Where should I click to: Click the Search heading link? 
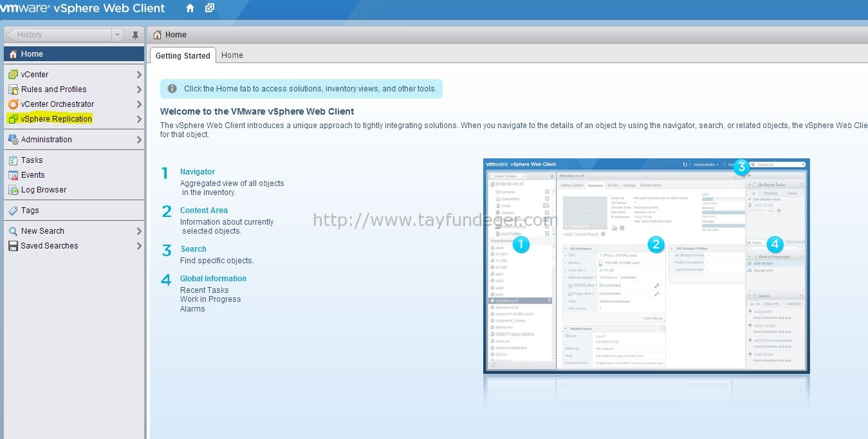[193, 249]
